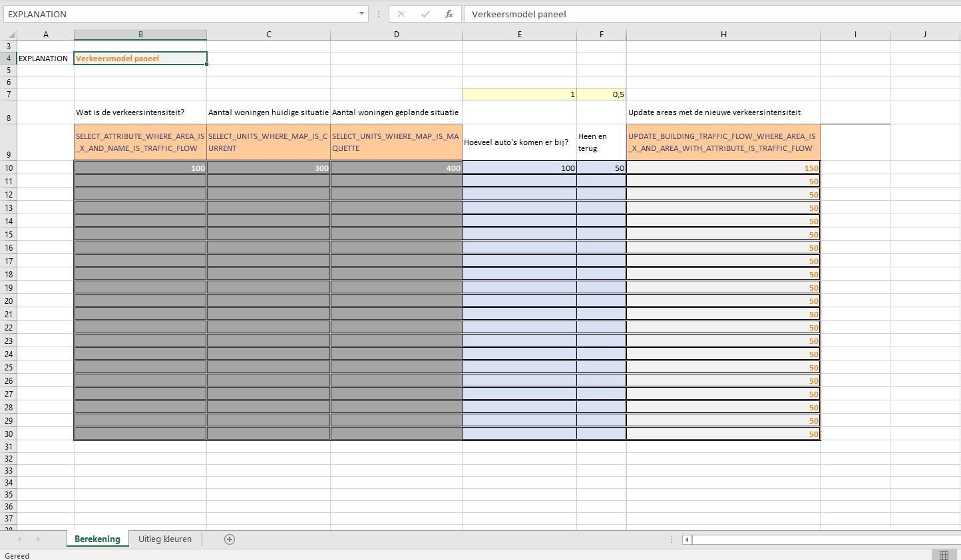Select the Berekening sheet tab
The width and height of the screenshot is (961, 560).
[x=97, y=539]
